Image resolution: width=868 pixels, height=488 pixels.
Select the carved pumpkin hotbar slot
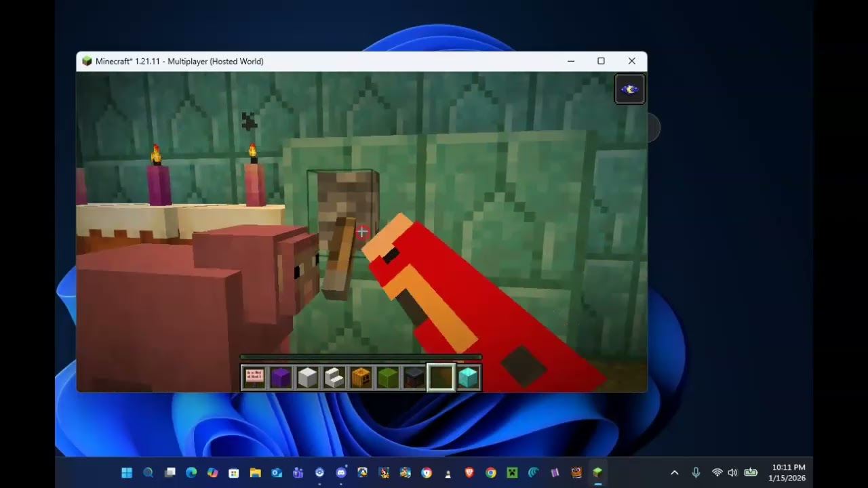361,378
